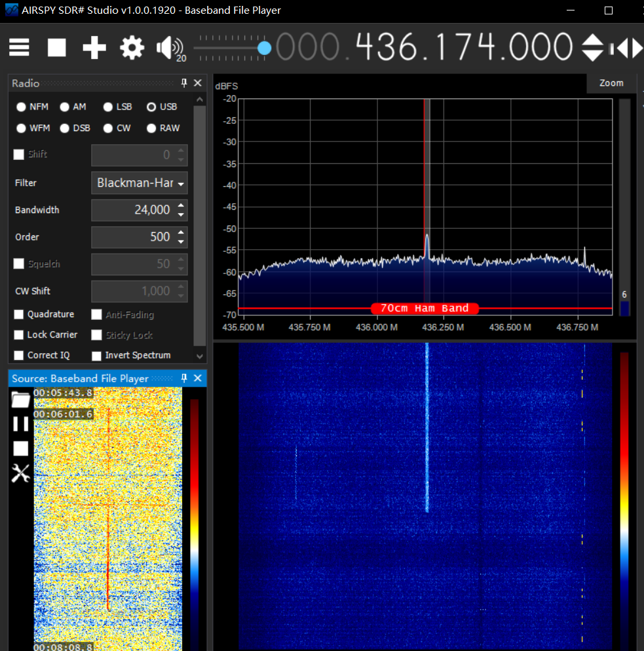Toggle the Invert Spectrum checkbox
This screenshot has height=651, width=644.
click(x=97, y=355)
